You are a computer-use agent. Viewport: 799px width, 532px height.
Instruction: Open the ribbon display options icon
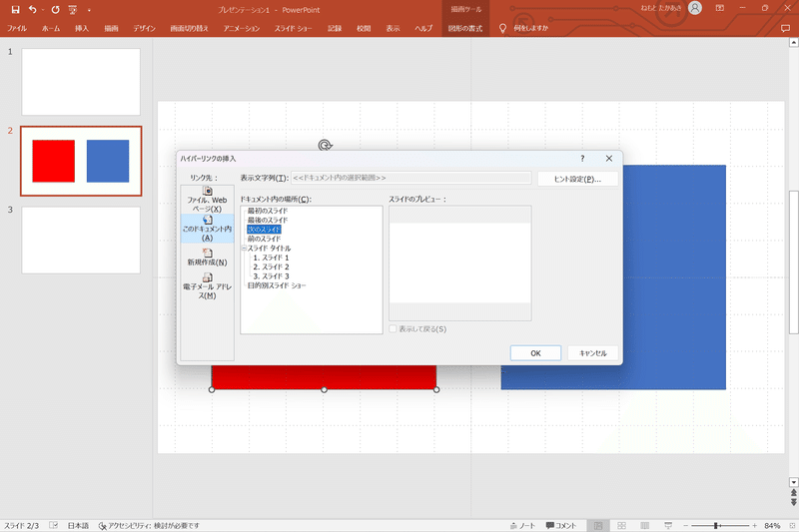[x=719, y=8]
